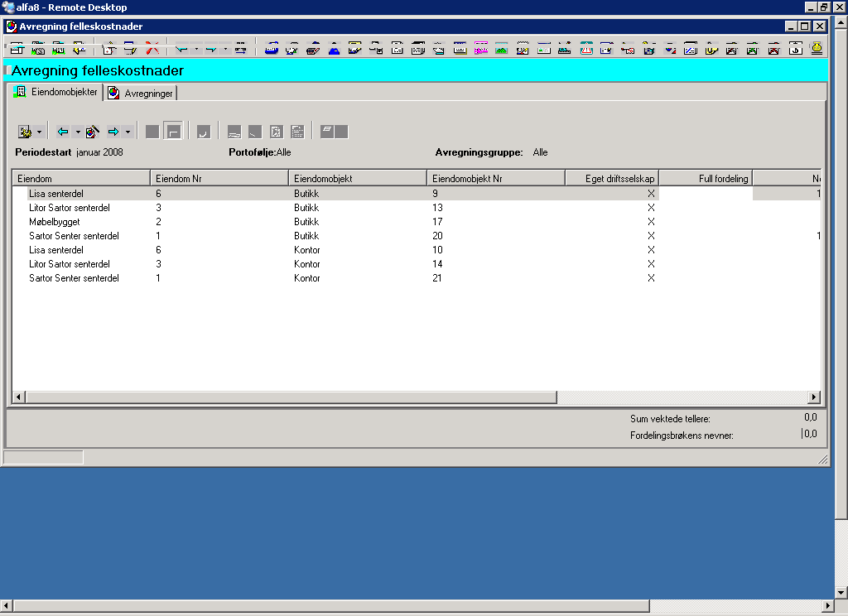848x616 pixels.
Task: Click the Remote Desktop bottom horizontal scrollbar thumb
Action: point(331,606)
